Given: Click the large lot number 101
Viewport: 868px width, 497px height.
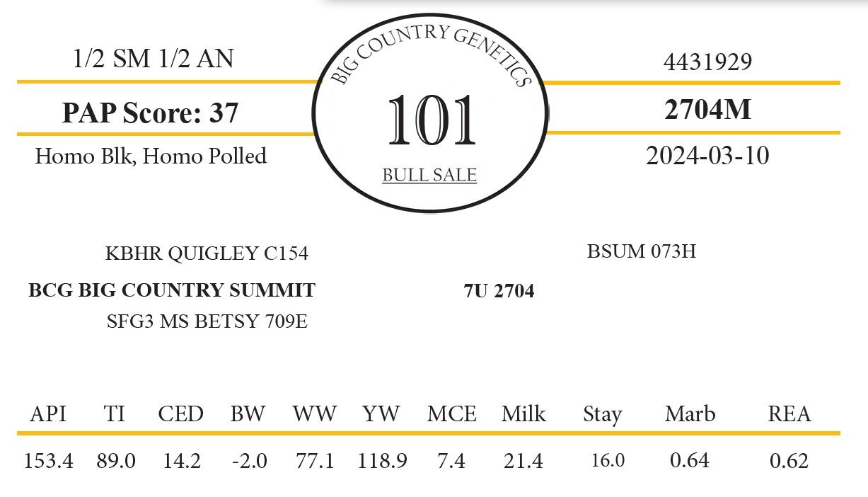Looking at the screenshot, I should click(x=431, y=120).
